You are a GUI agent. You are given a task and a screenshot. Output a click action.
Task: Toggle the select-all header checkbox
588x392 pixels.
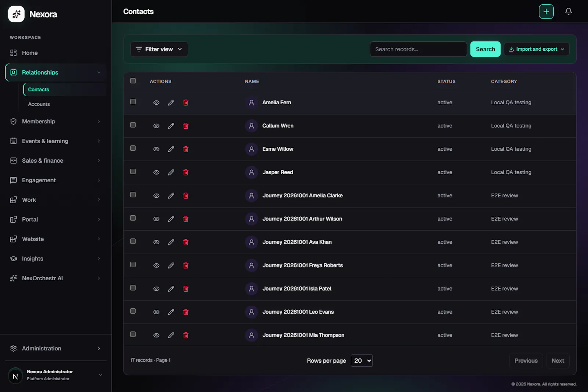point(133,81)
